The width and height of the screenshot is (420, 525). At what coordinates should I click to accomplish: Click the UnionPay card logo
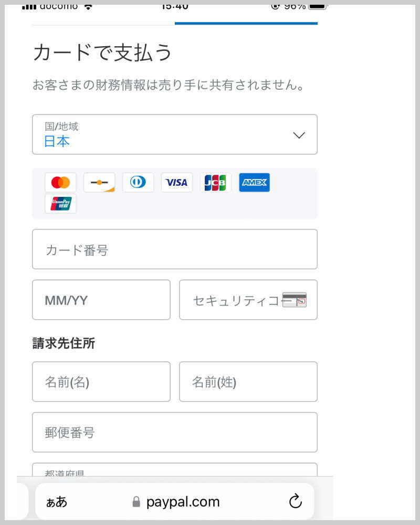click(60, 204)
